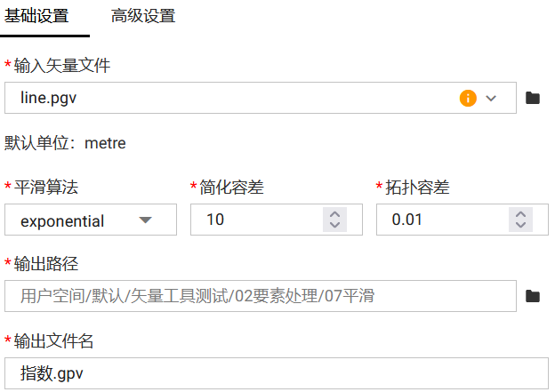Screen dimensions: 555x392
Task: Expand the input vector file chevron
Action: [491, 98]
